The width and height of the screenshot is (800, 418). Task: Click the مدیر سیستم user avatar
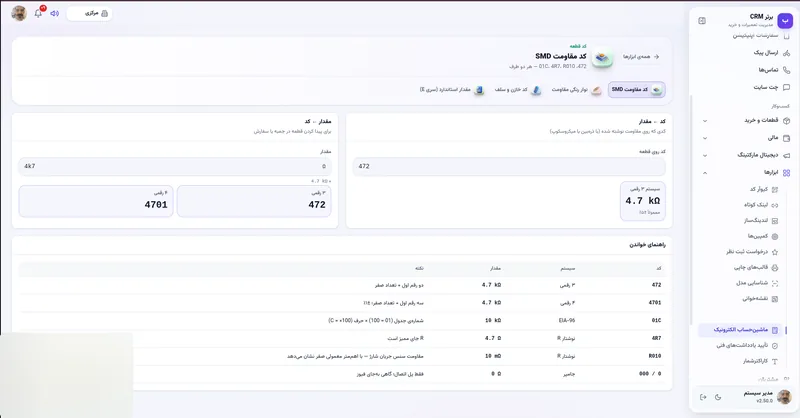coord(784,397)
